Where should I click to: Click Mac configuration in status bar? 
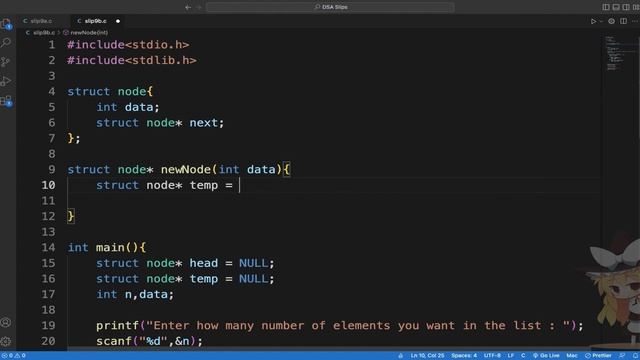click(572, 356)
